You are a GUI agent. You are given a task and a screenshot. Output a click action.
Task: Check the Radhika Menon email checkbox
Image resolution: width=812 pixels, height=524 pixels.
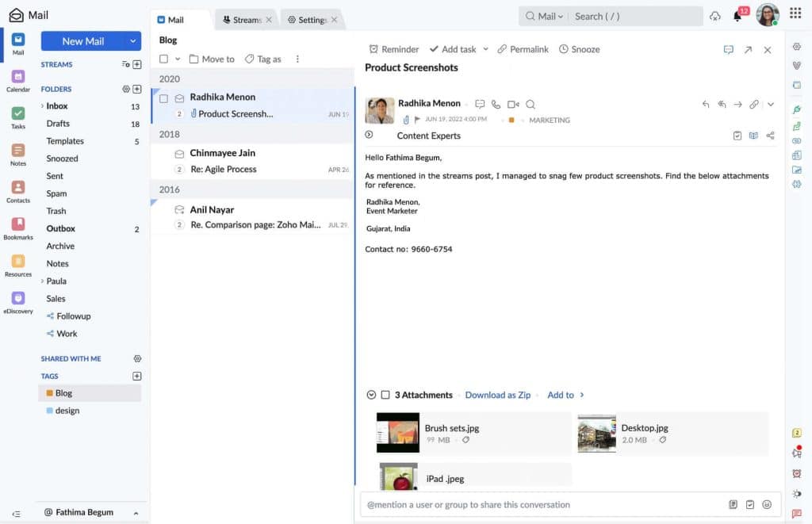[163, 98]
